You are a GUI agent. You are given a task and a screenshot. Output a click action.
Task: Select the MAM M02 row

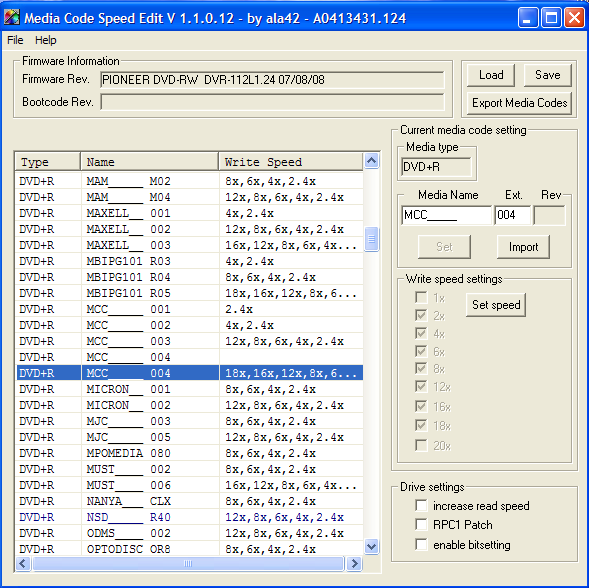[x=190, y=181]
